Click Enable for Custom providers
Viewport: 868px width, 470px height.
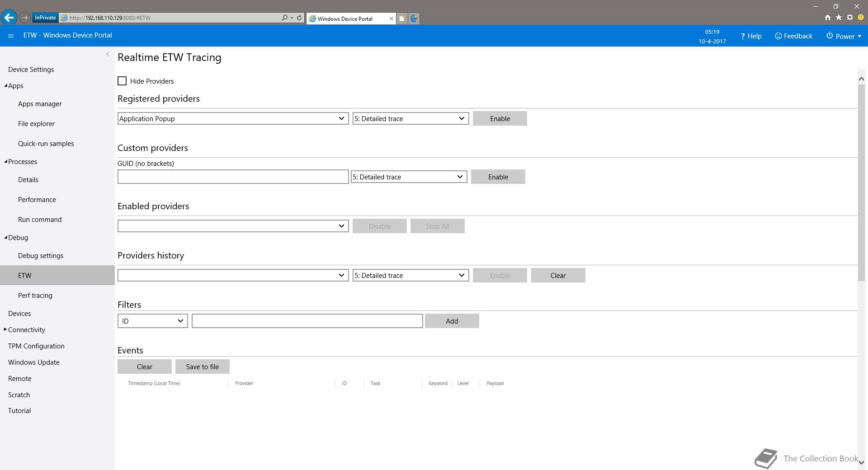[498, 177]
